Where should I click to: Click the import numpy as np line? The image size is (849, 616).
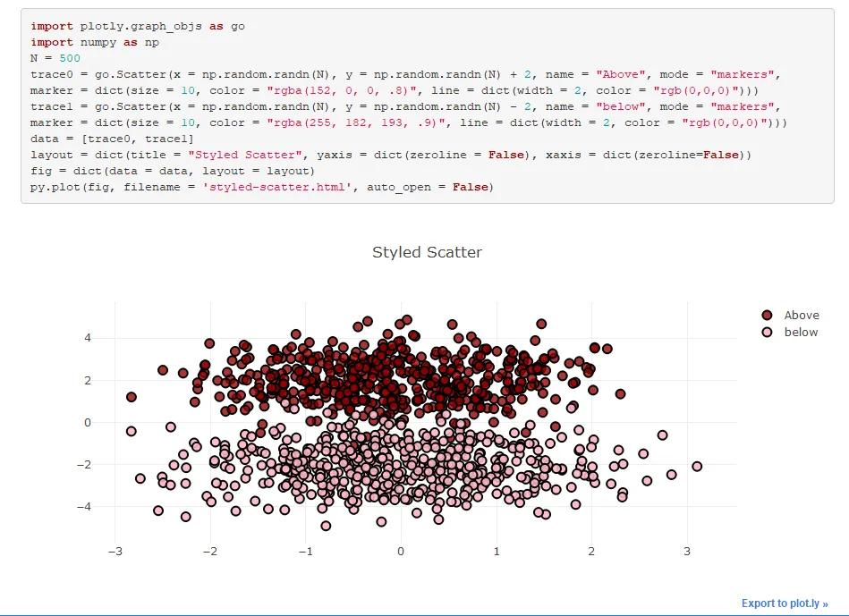click(95, 42)
